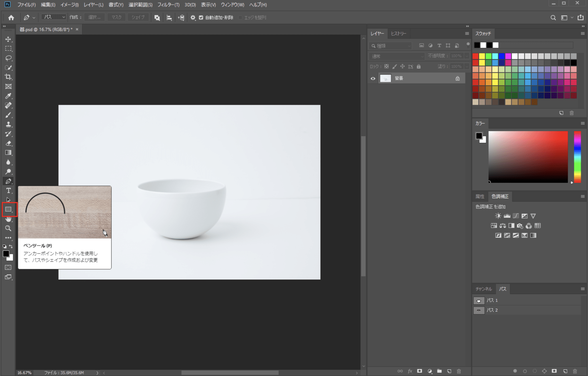
Task: Select the Brush tool
Action: coord(8,115)
